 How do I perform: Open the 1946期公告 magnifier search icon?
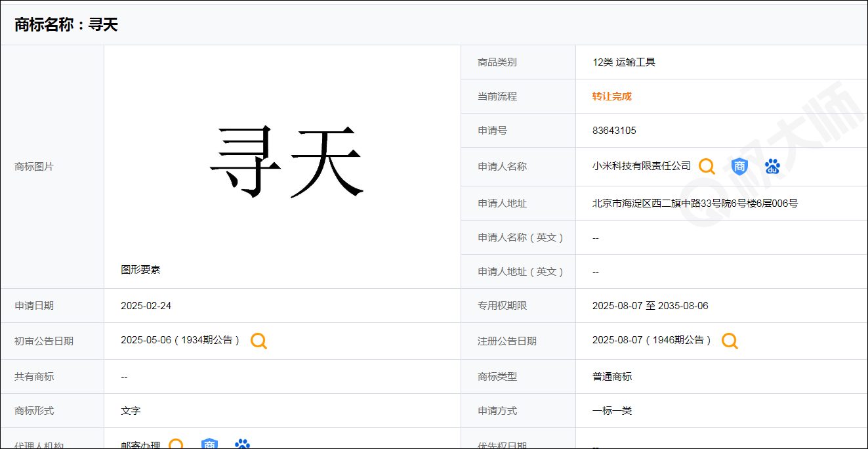(x=730, y=341)
